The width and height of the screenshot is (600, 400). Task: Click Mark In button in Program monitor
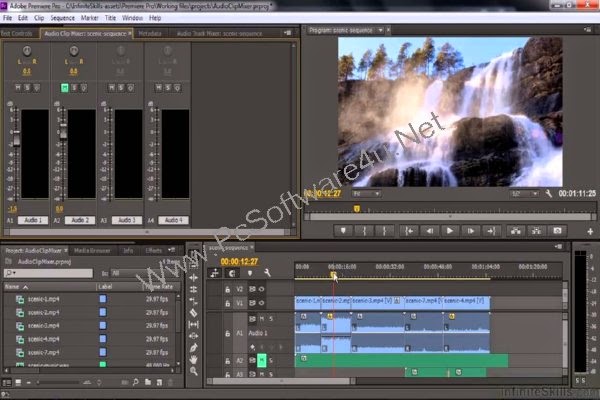364,231
